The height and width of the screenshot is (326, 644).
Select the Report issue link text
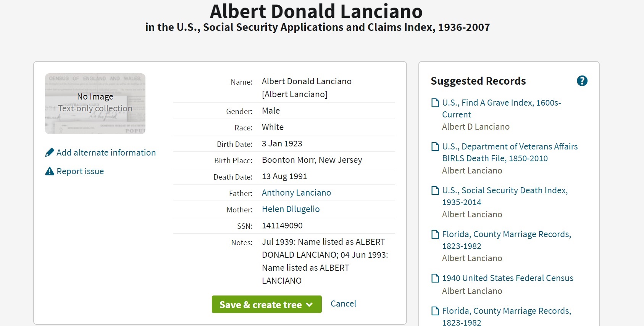click(x=80, y=172)
